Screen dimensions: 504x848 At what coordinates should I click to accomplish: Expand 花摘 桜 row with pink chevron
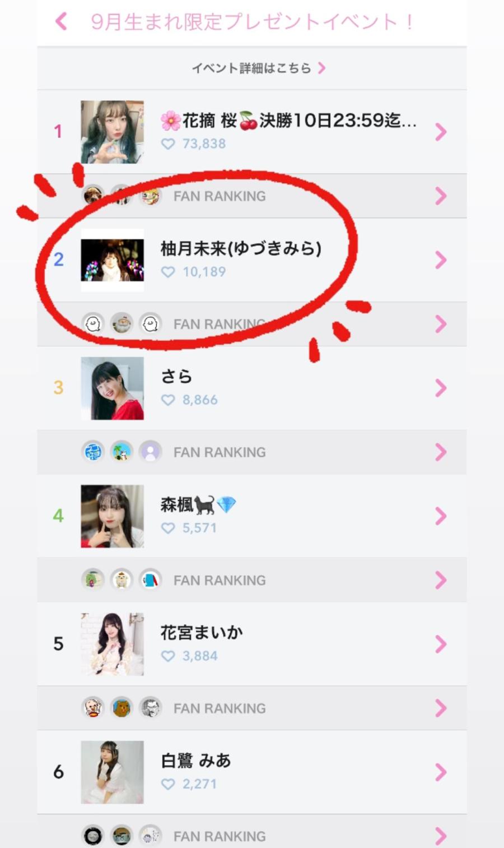coord(441,132)
